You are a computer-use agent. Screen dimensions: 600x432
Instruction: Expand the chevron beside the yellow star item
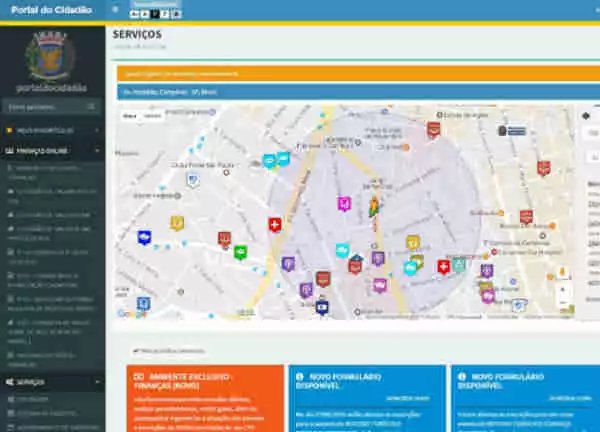tap(97, 130)
